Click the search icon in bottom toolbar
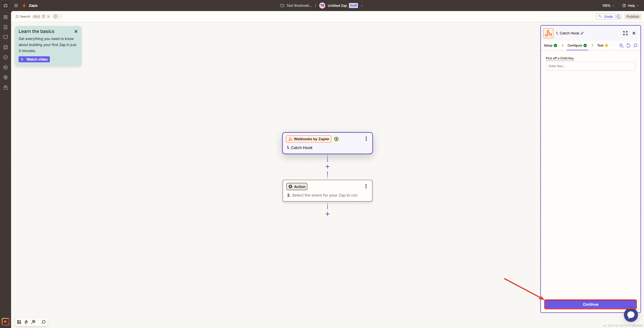Viewport: 644px width, 328px height. 44,322
